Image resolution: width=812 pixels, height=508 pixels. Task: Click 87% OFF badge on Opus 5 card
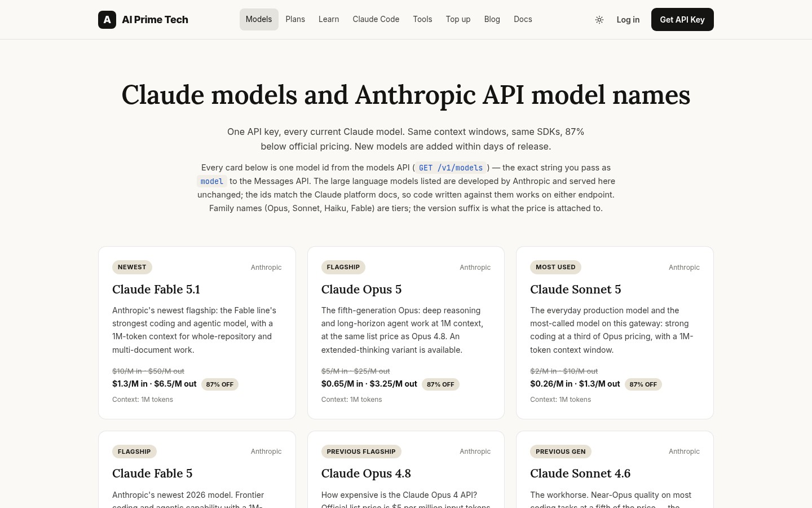click(x=440, y=384)
